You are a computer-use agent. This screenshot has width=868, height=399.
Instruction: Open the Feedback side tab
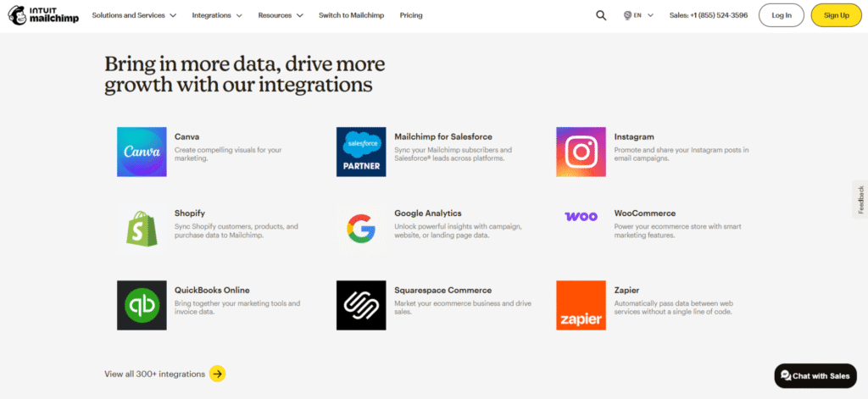tap(860, 199)
